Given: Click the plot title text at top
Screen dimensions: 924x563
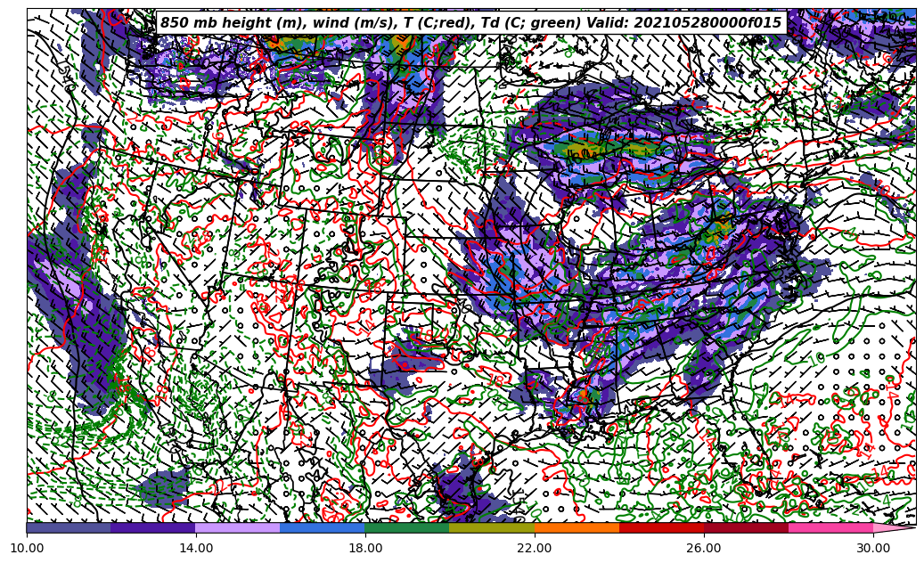Looking at the screenshot, I should 470,23.
